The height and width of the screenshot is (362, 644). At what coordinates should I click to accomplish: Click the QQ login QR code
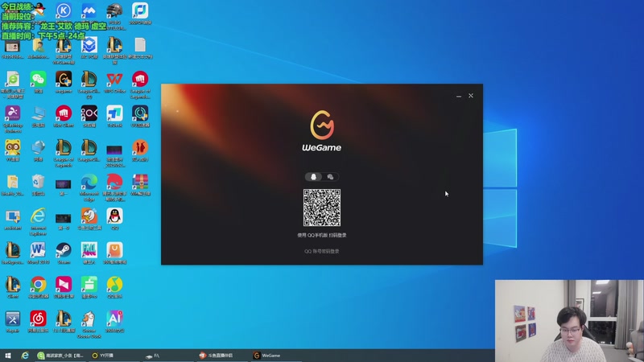point(322,208)
